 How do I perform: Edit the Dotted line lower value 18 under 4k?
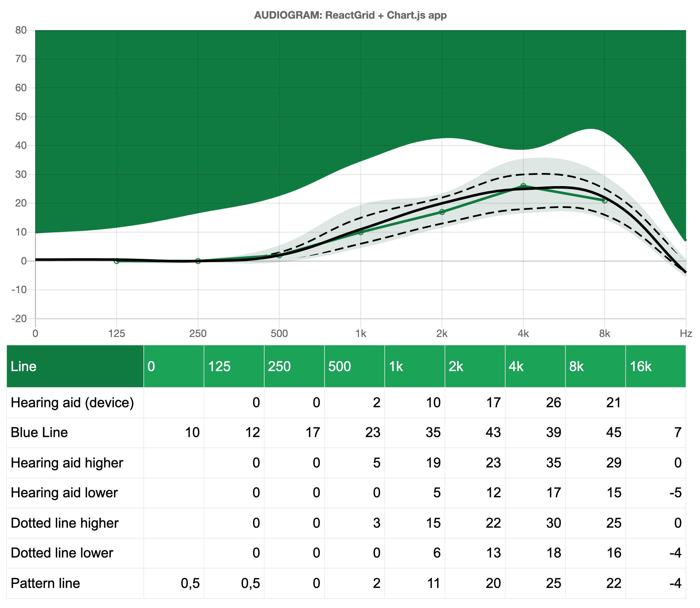tap(553, 553)
